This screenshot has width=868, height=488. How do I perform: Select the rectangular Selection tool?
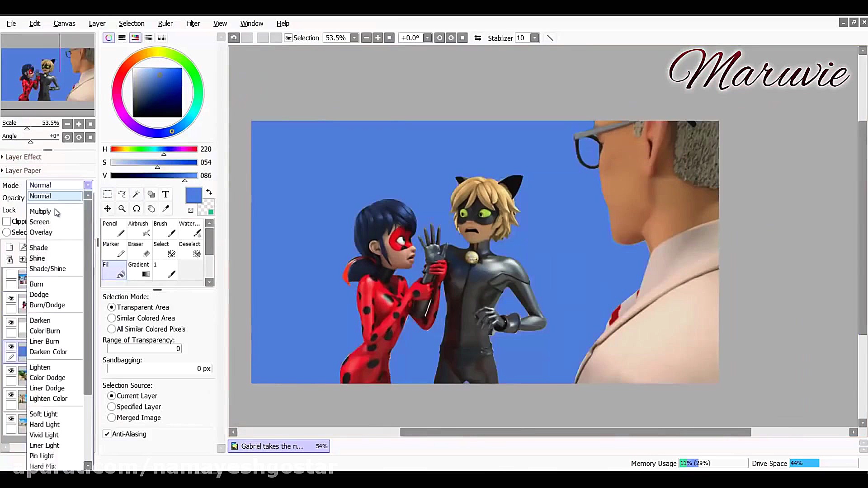pyautogui.click(x=107, y=194)
